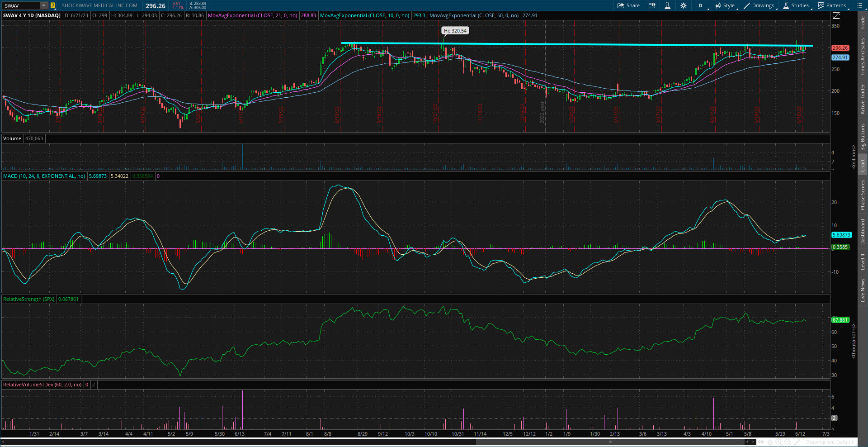The width and height of the screenshot is (868, 447).
Task: Click the Edit studies flask icon
Action: click(x=667, y=5)
